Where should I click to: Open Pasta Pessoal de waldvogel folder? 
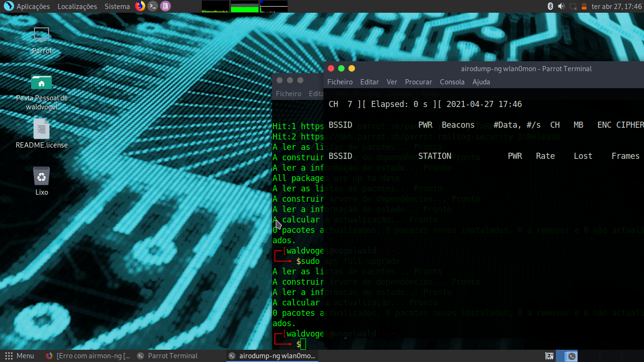41,83
